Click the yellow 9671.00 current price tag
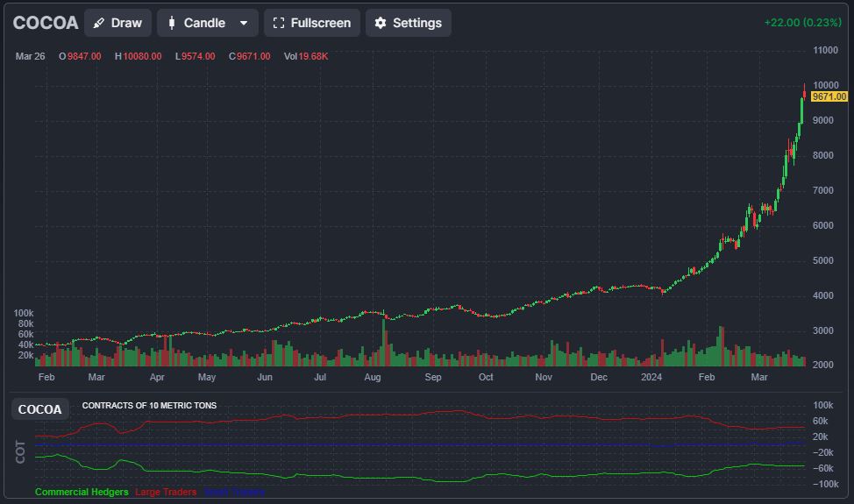 829,96
